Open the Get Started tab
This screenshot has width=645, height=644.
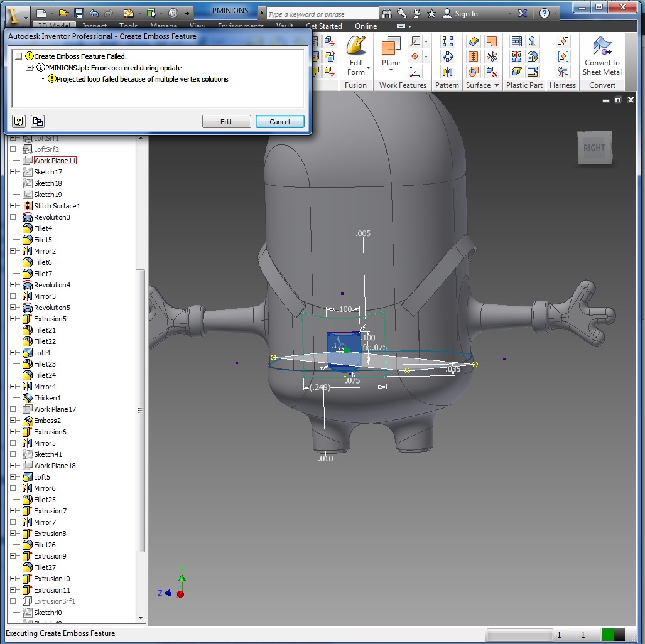tap(323, 26)
